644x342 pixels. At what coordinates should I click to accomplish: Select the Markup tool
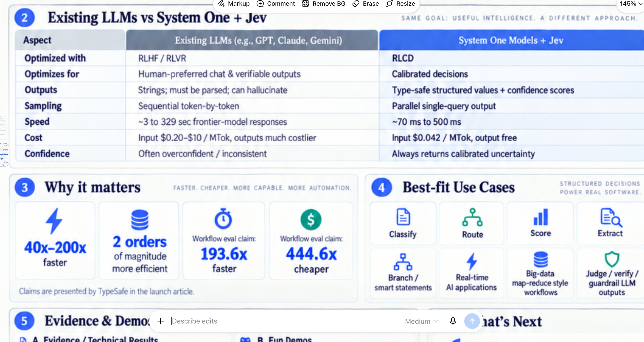point(233,4)
